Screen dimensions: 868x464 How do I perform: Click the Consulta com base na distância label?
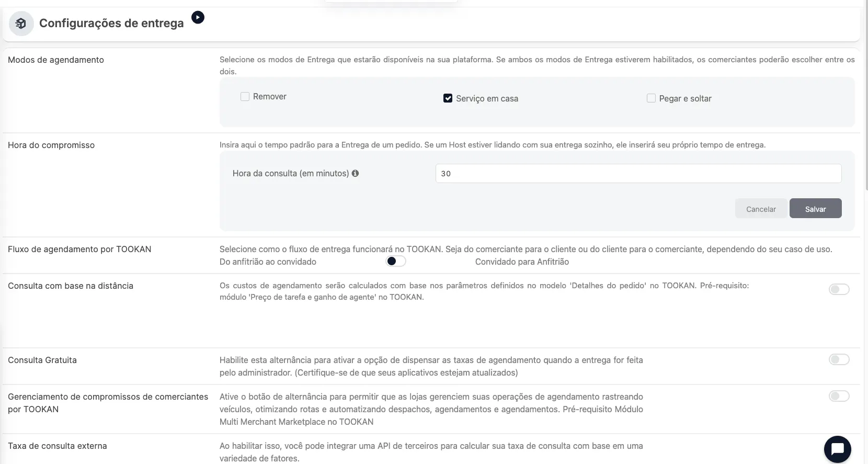coord(71,286)
